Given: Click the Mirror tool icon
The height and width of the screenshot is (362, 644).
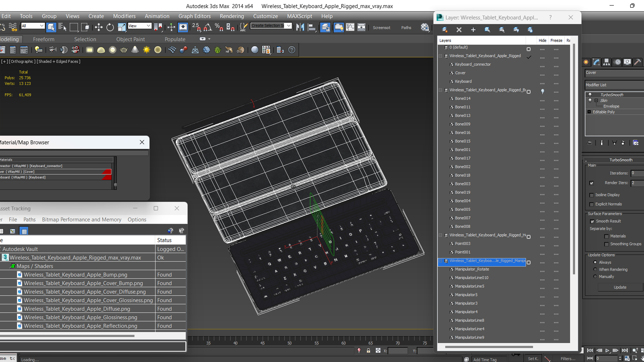Looking at the screenshot, I should pos(300,27).
